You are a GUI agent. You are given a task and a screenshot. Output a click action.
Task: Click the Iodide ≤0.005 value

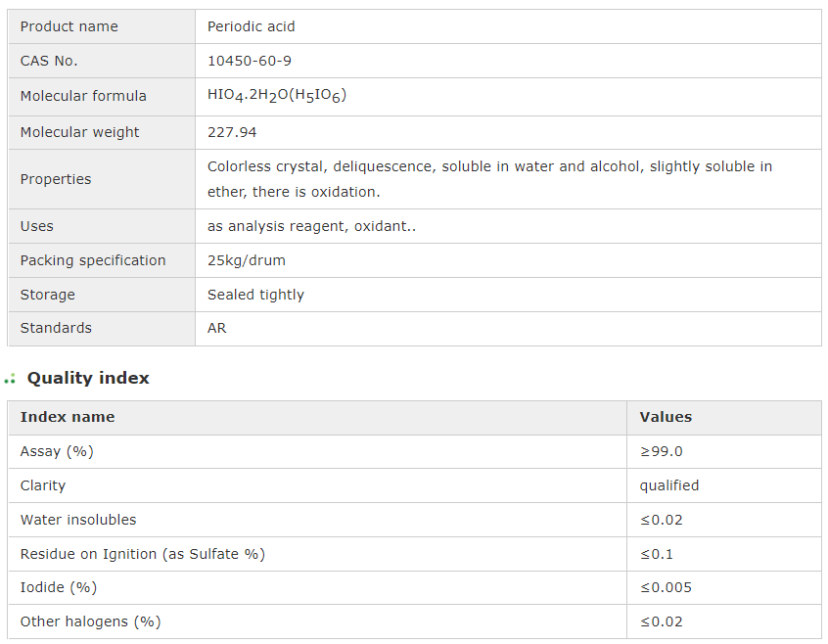666,587
